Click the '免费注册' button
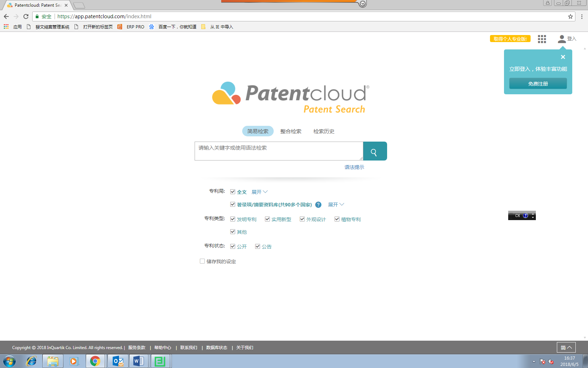 coord(538,84)
